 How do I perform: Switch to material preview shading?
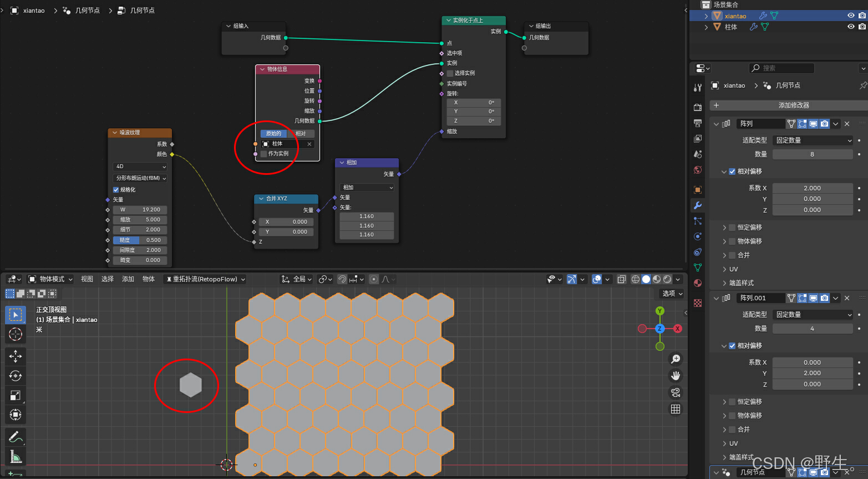tap(657, 279)
